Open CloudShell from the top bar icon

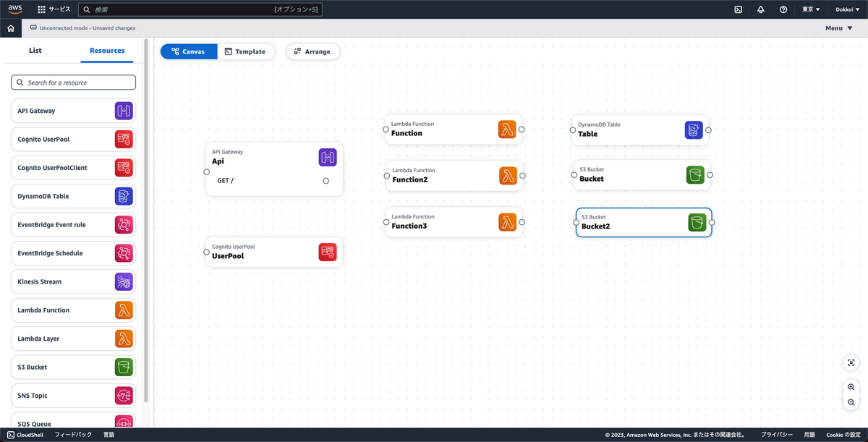pos(738,9)
